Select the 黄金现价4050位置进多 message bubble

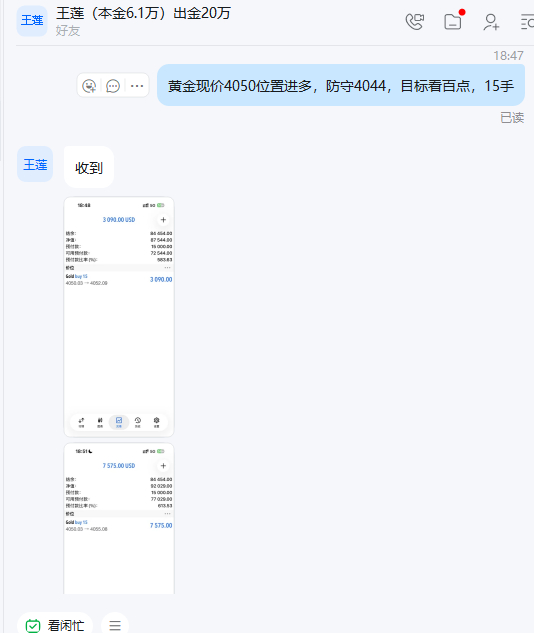(341, 85)
